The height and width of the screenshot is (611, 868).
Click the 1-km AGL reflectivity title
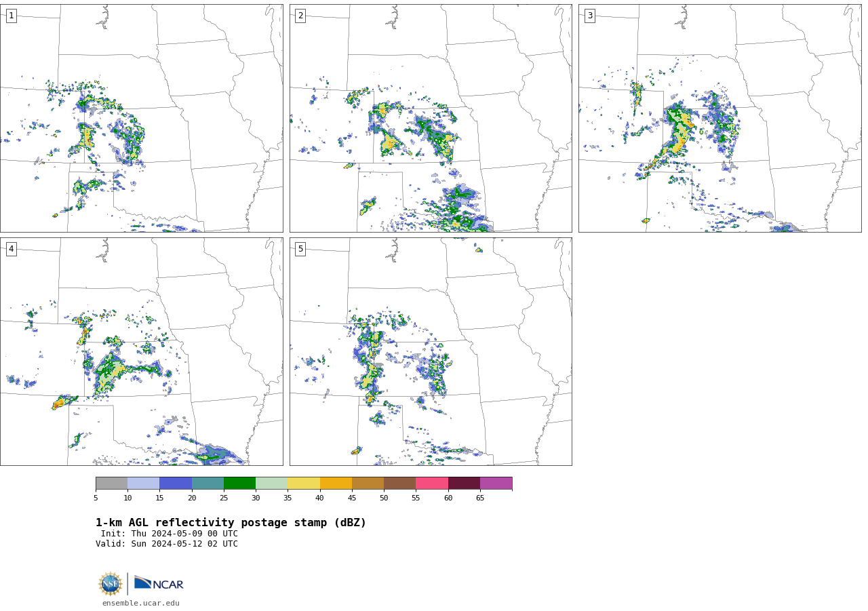(x=231, y=523)
